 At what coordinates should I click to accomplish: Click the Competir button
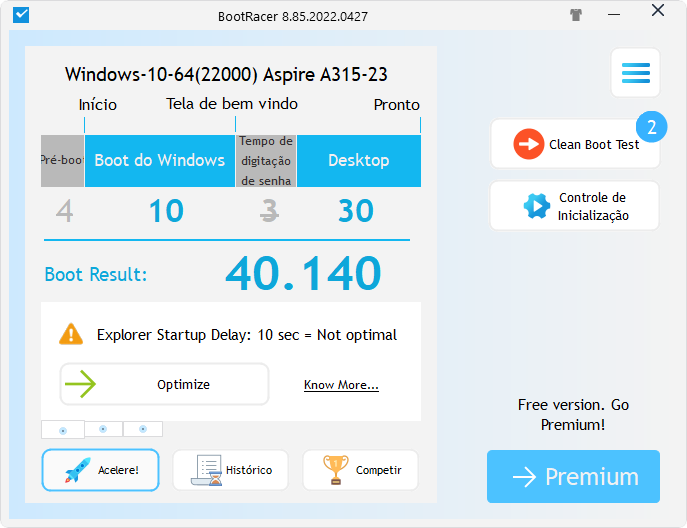pyautogui.click(x=360, y=470)
